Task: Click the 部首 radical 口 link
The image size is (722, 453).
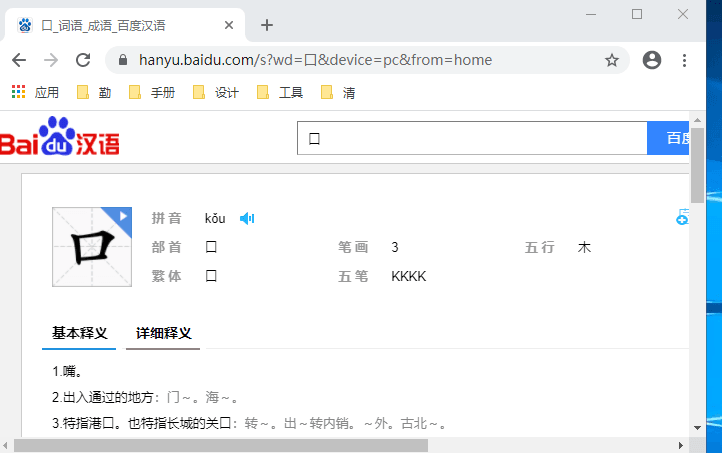Action: (x=211, y=247)
